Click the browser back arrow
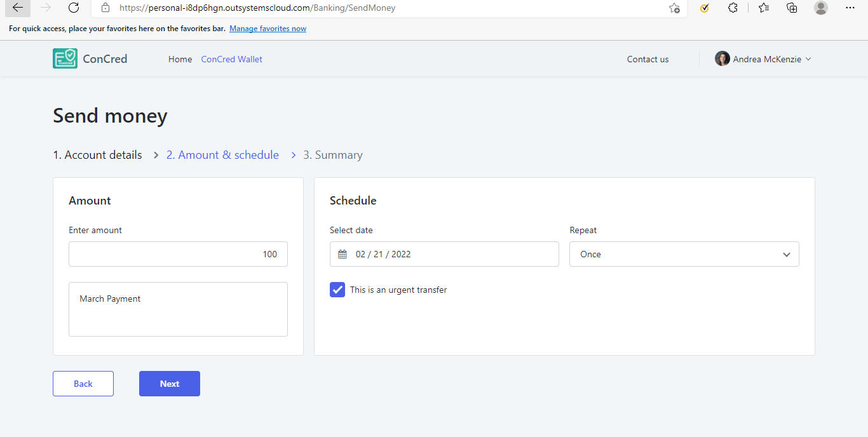This screenshot has height=437, width=868. (x=18, y=8)
